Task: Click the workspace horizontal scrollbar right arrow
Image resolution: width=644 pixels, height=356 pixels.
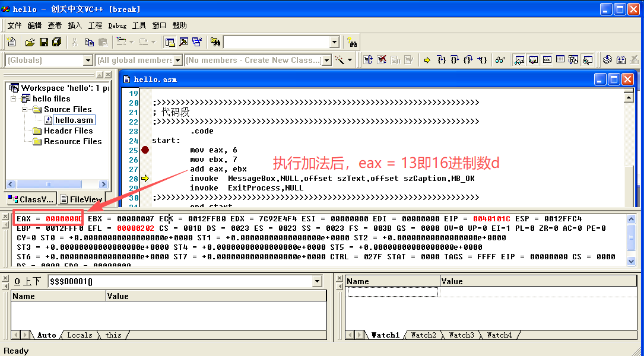Action: coord(103,184)
